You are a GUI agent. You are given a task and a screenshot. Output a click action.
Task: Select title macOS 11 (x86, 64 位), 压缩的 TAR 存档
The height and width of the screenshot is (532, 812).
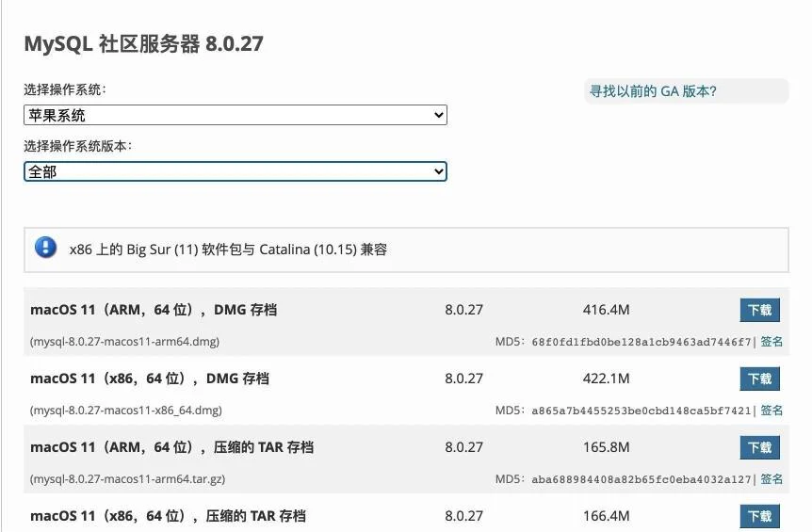point(169,516)
